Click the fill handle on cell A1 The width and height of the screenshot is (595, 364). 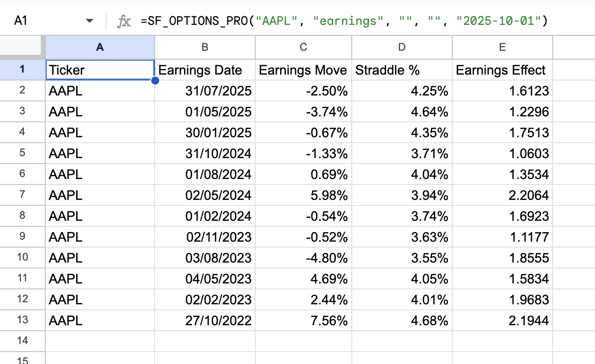pos(155,81)
